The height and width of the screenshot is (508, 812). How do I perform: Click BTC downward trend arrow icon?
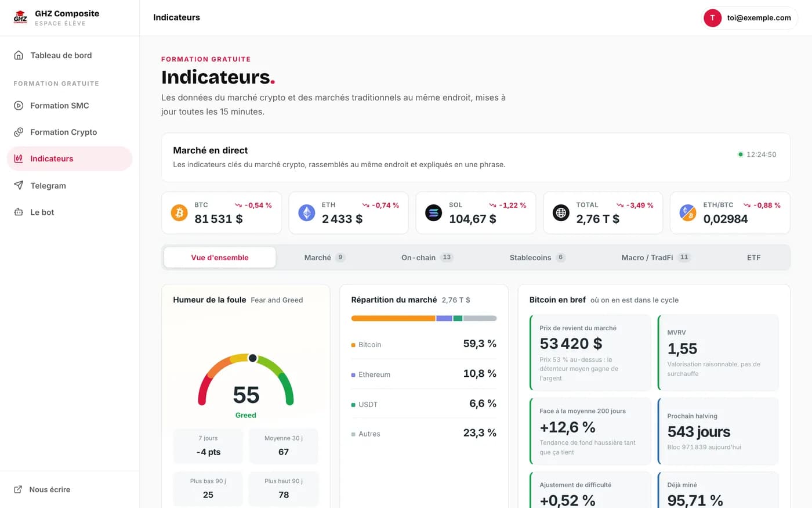click(238, 206)
